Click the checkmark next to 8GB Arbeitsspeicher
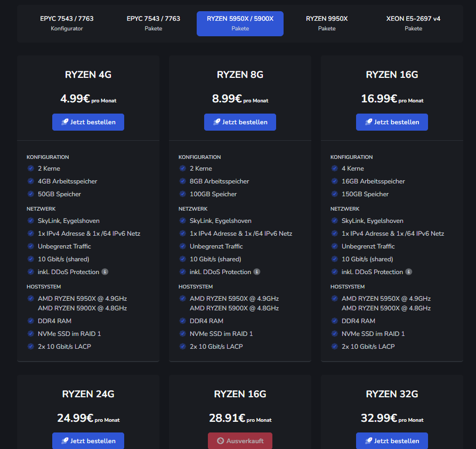476x449 pixels. pos(182,181)
